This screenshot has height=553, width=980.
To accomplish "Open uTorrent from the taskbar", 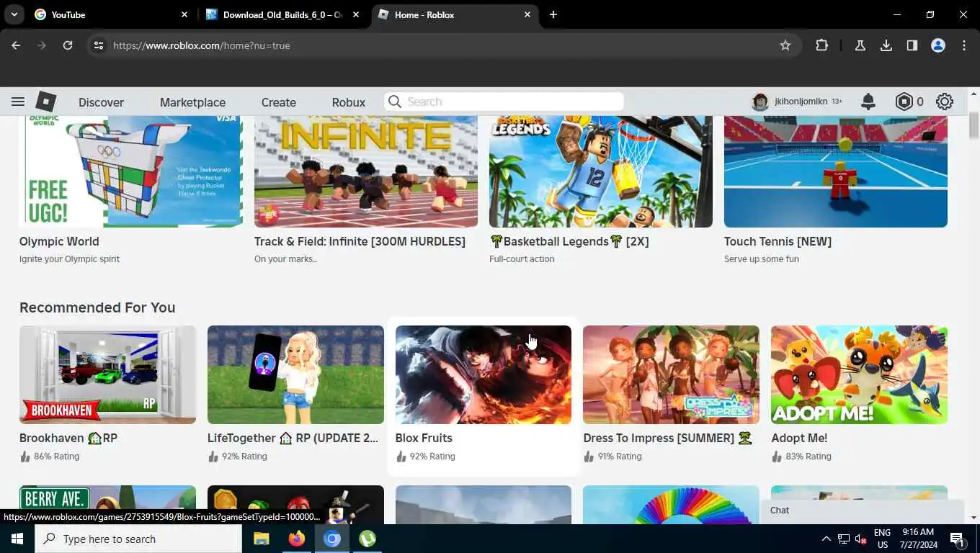I will (367, 539).
